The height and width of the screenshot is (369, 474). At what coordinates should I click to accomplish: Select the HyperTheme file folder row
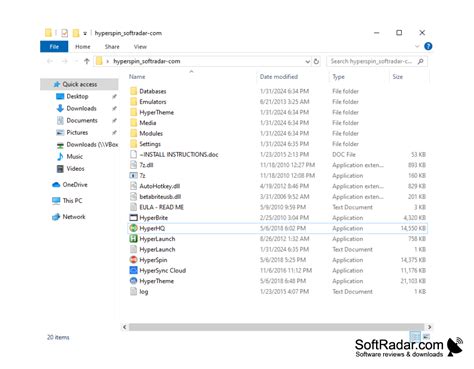coord(277,112)
